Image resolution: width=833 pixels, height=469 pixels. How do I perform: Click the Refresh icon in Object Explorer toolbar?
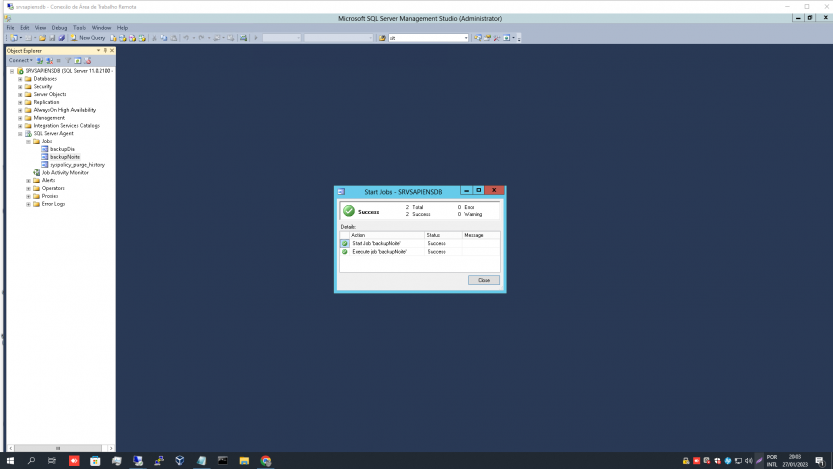pyautogui.click(x=78, y=61)
